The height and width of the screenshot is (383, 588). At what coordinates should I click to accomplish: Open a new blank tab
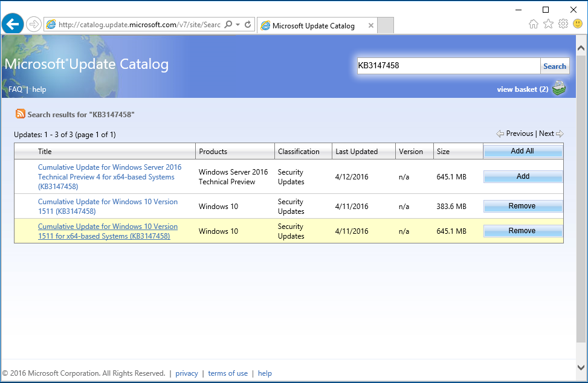tap(386, 25)
